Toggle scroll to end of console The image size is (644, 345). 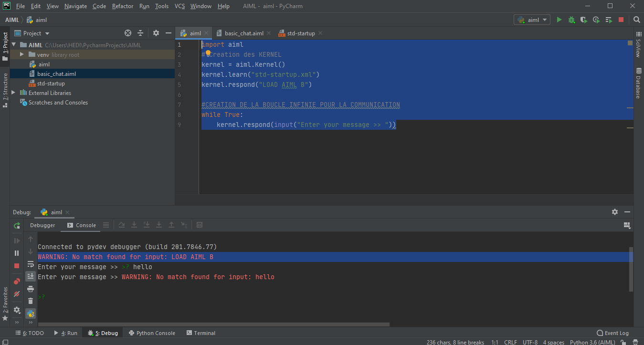pos(31,276)
